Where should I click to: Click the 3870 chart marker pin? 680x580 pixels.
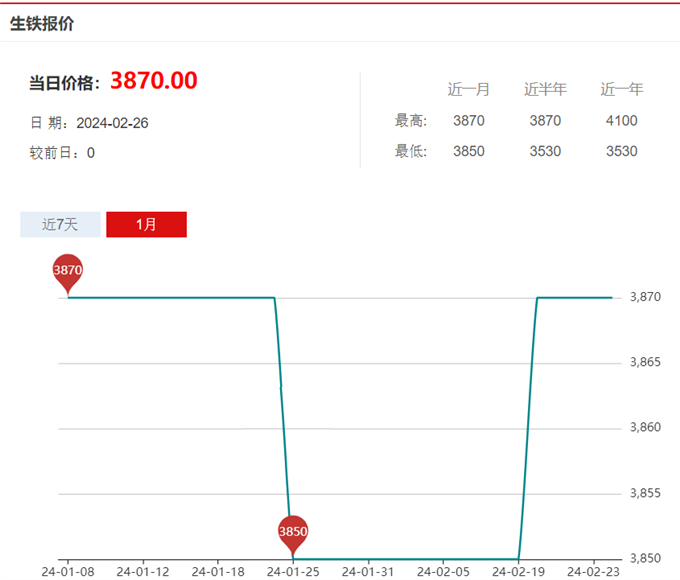tap(68, 274)
